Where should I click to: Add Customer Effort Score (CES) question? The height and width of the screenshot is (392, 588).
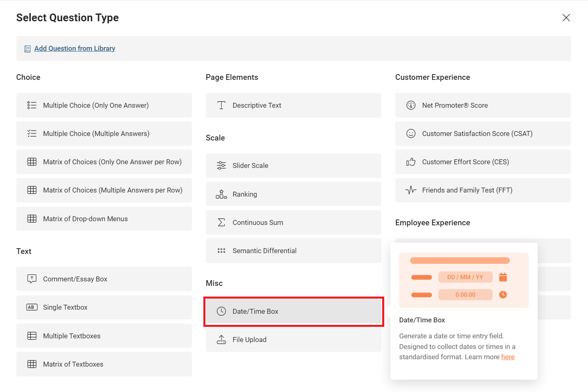483,162
